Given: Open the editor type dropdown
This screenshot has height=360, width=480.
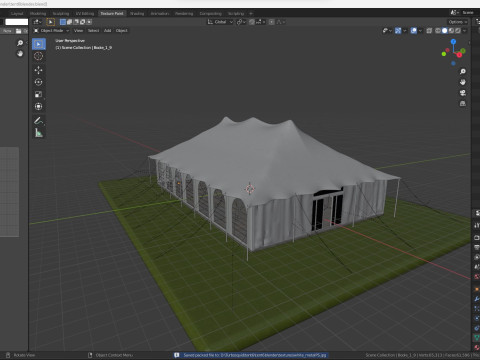Looking at the screenshot, I should point(37,22).
